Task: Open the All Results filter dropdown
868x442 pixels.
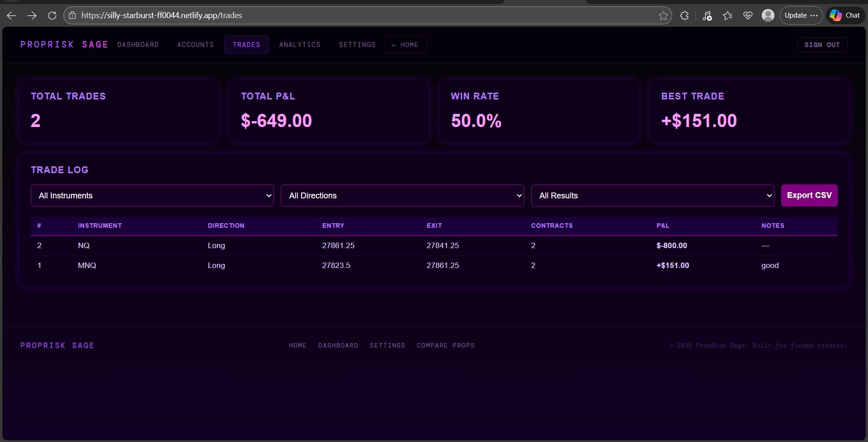Action: [x=652, y=195]
